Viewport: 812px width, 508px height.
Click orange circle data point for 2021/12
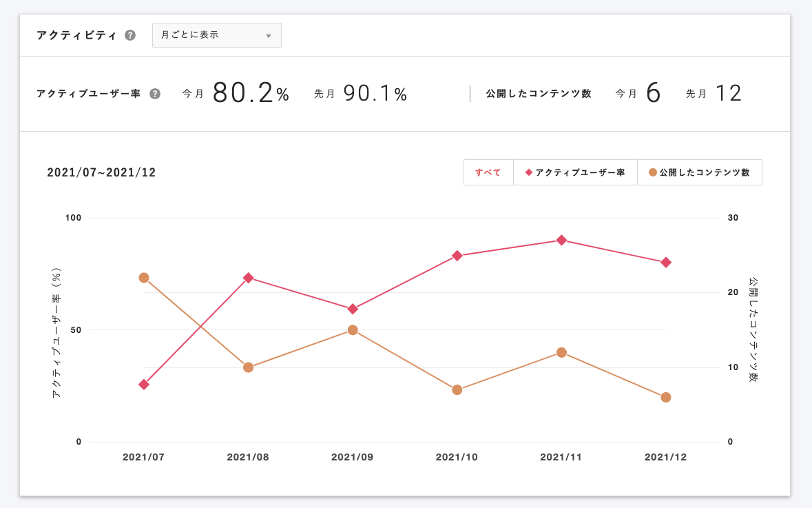coord(666,397)
